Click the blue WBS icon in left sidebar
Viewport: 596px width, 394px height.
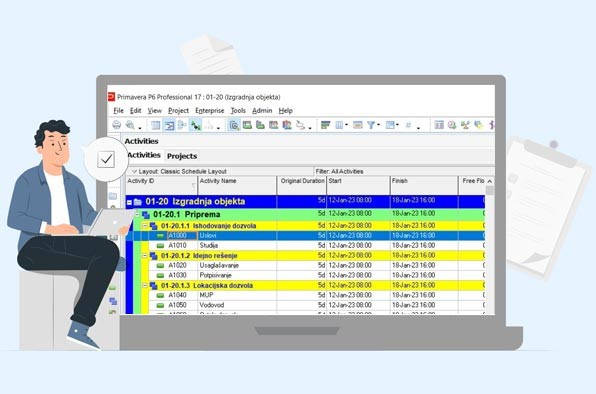coord(113,301)
